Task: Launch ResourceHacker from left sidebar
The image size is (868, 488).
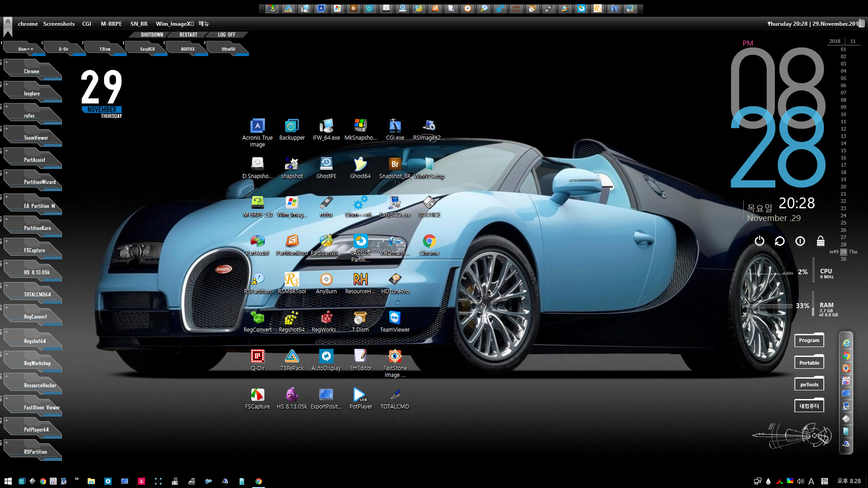Action: [x=33, y=385]
